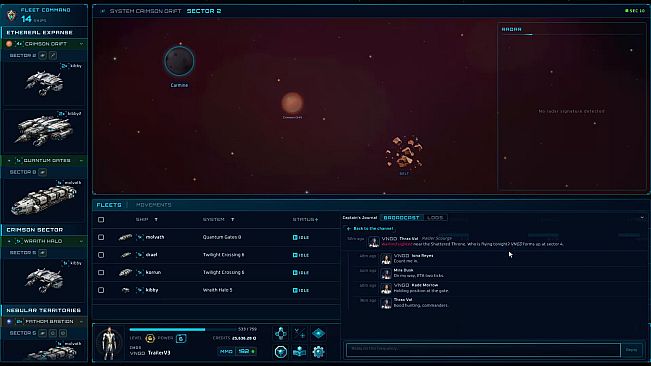Click reply to frequency input field
The height and width of the screenshot is (366, 651).
483,350
